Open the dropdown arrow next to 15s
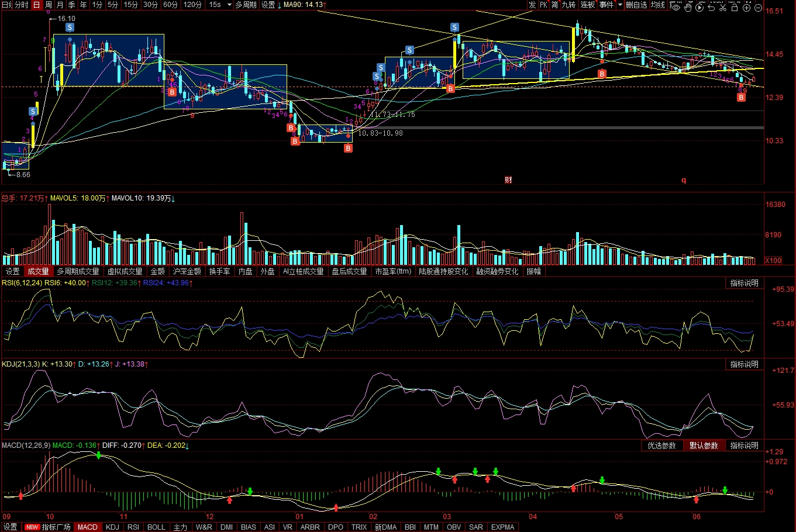The image size is (796, 532). pos(229,5)
